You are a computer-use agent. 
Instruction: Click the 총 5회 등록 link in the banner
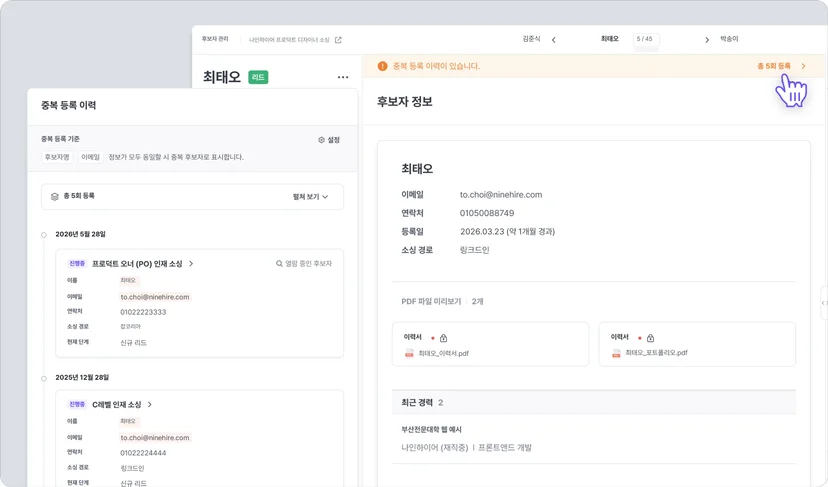[774, 66]
